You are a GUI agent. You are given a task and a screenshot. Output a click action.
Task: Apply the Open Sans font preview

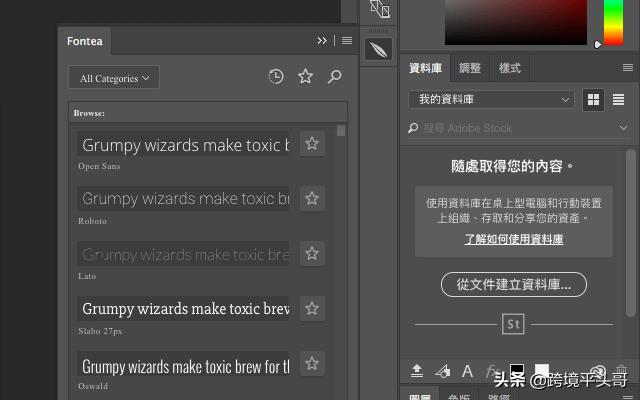(x=183, y=144)
